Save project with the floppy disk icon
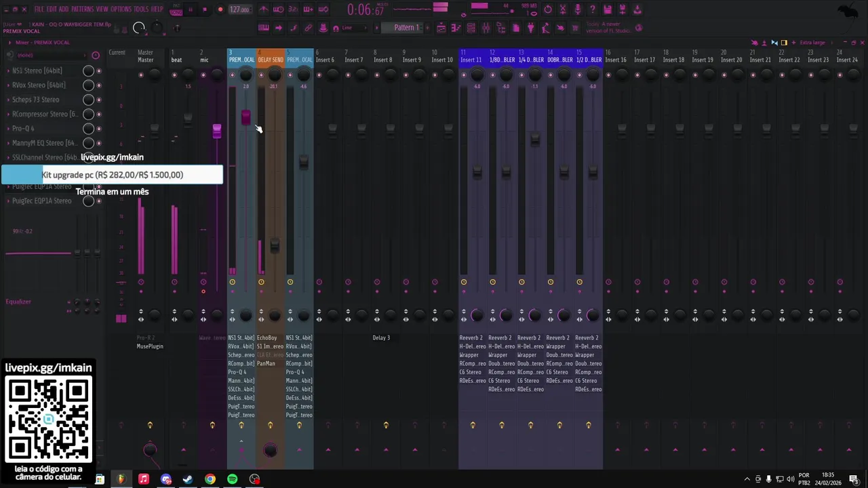The height and width of the screenshot is (488, 868). pyautogui.click(x=608, y=9)
